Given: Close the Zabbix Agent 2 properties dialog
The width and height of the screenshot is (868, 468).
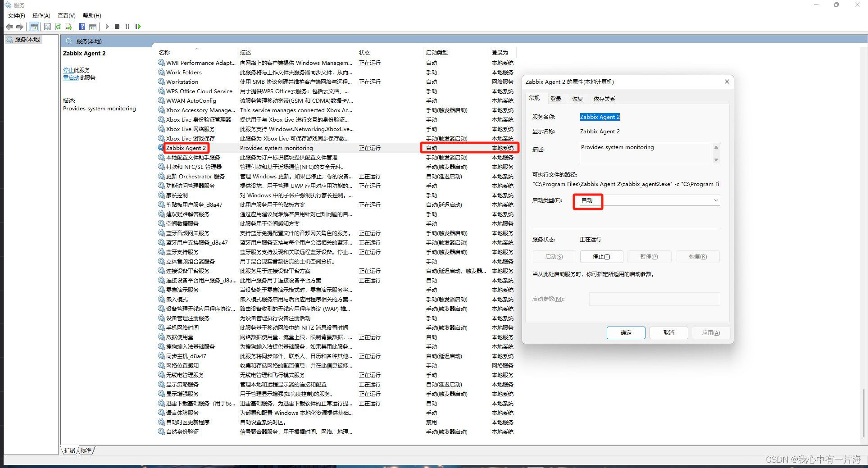Looking at the screenshot, I should coord(727,82).
